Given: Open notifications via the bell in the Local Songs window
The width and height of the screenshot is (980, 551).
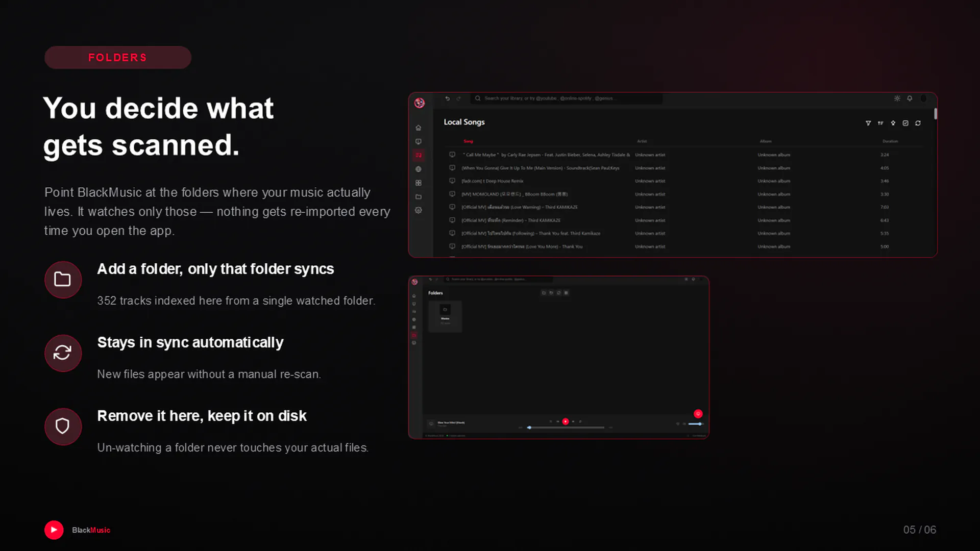Looking at the screenshot, I should coord(910,98).
